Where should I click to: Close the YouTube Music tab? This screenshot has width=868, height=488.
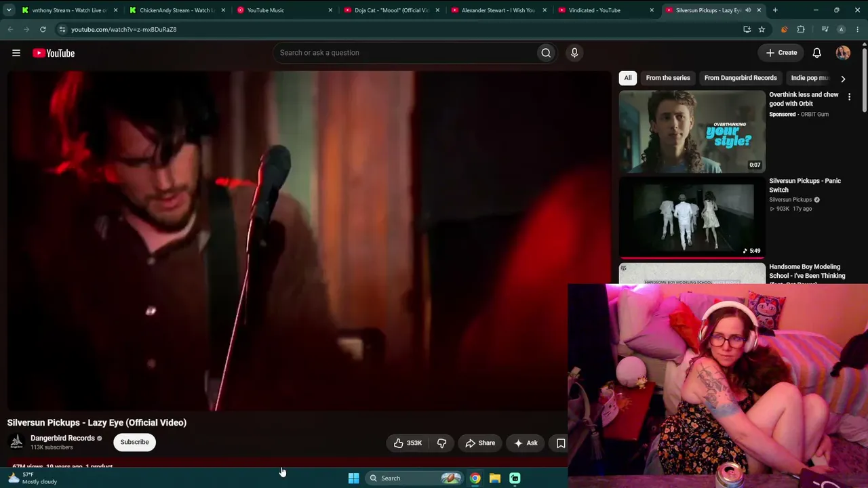(330, 10)
